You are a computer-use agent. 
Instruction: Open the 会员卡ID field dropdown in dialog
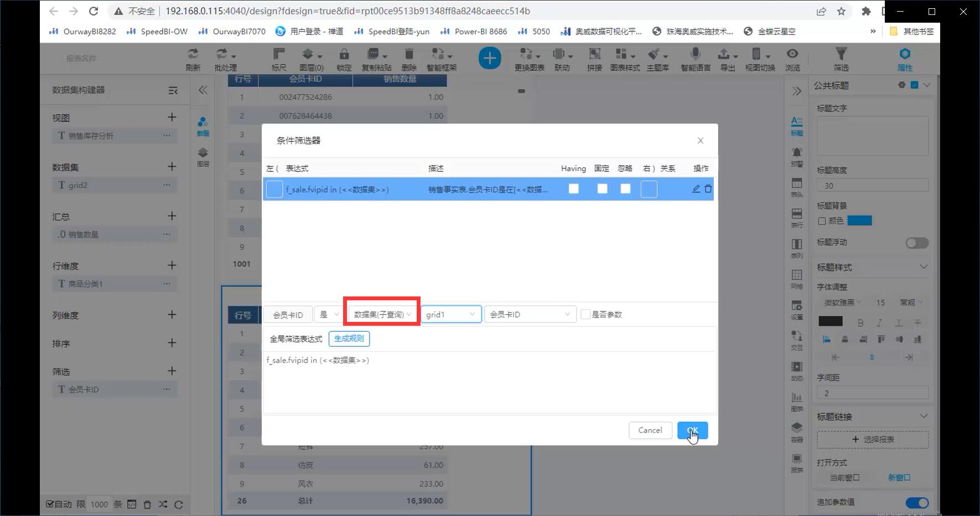530,315
